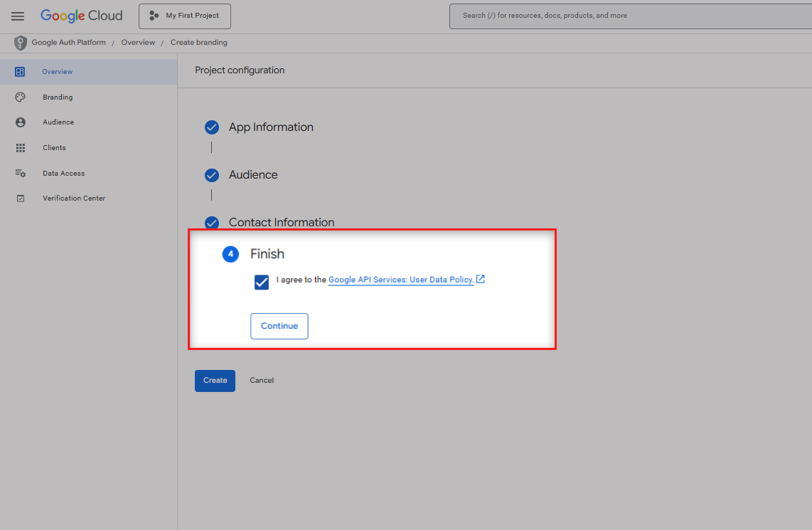Image resolution: width=812 pixels, height=530 pixels.
Task: Open the hamburger navigation menu
Action: point(18,16)
